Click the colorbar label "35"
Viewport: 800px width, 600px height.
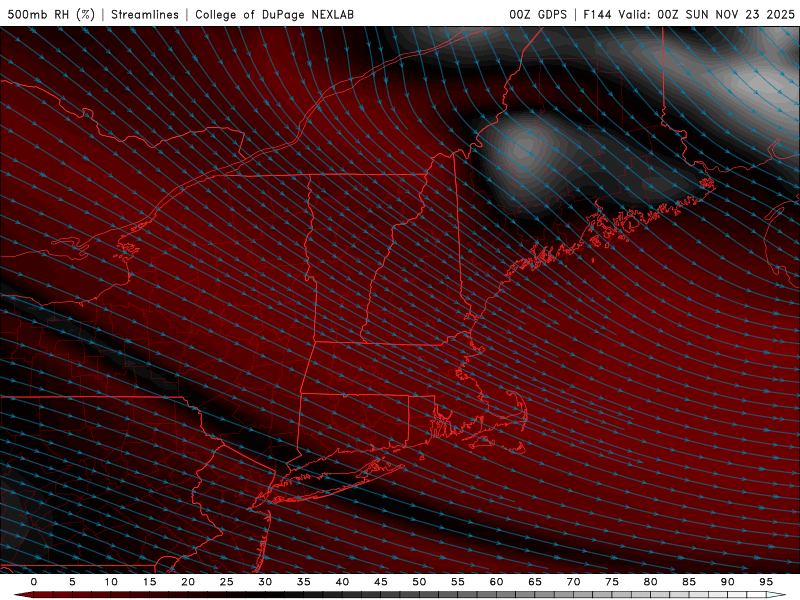tap(303, 582)
